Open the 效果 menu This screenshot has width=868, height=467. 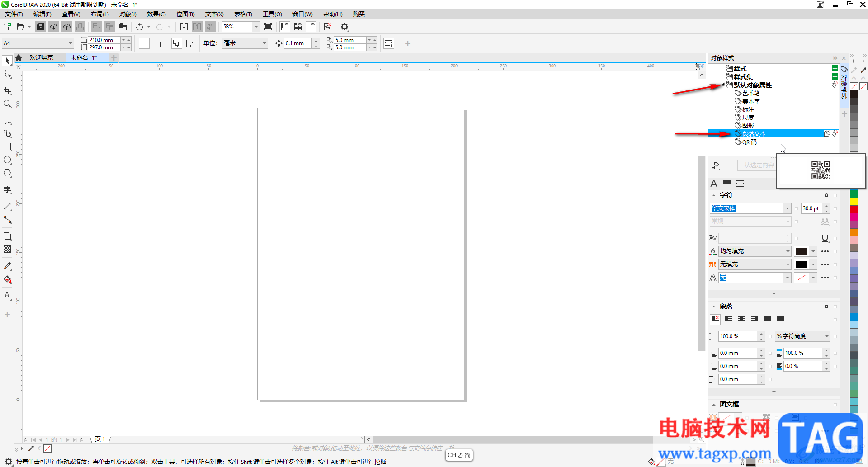tap(156, 14)
